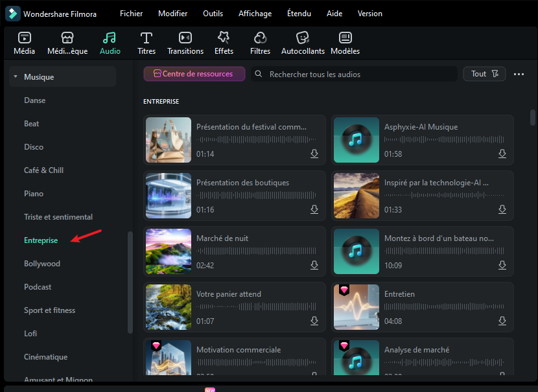Collapse the Musique category tree
Viewport: 538px width, 392px height.
pyautogui.click(x=15, y=77)
